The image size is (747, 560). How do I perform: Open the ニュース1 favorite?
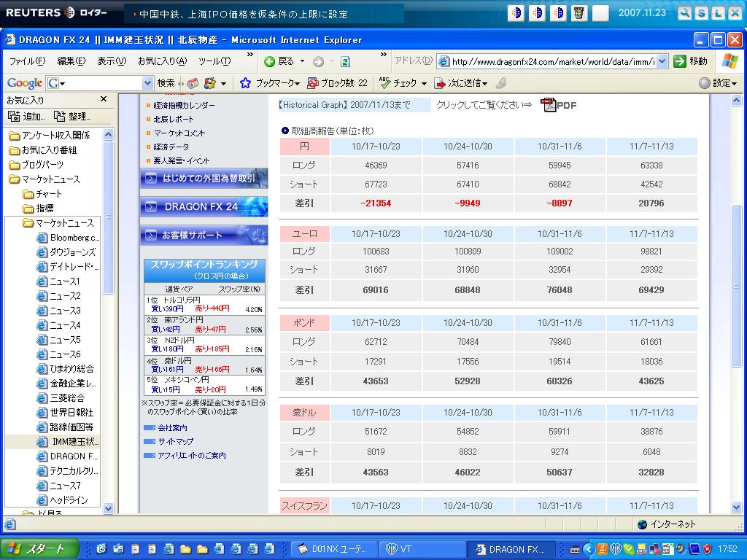click(x=58, y=281)
